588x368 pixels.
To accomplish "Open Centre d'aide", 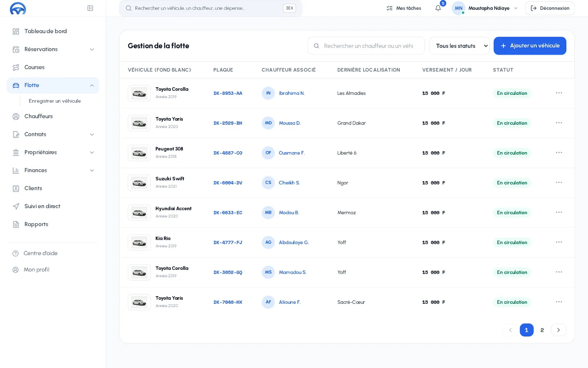I will 53,254.
